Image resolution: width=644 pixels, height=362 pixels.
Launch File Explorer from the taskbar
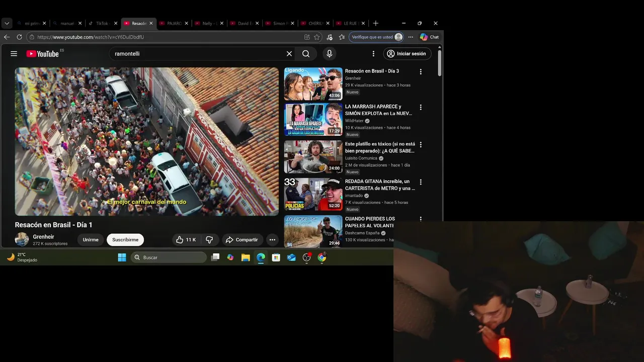[x=246, y=257]
